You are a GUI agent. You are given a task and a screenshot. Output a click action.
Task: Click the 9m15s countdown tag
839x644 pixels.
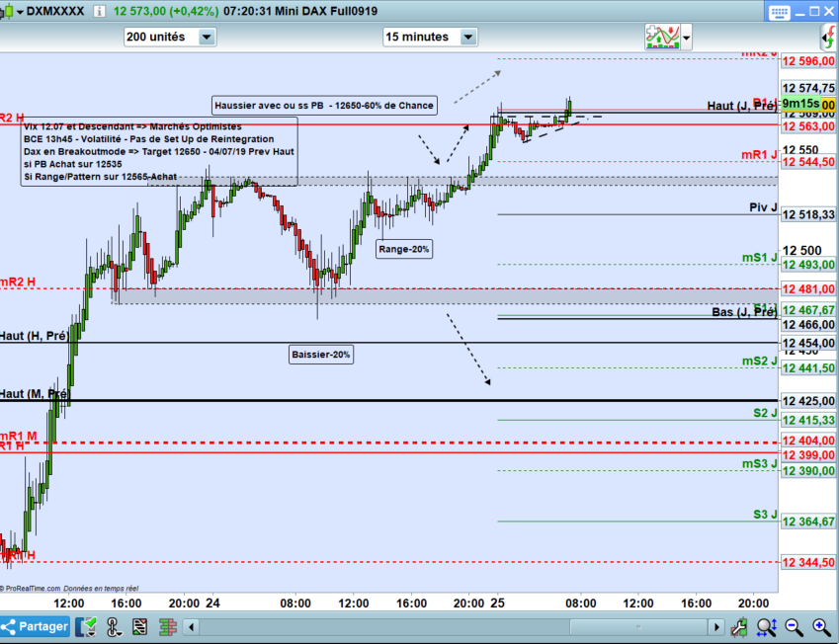tap(800, 104)
